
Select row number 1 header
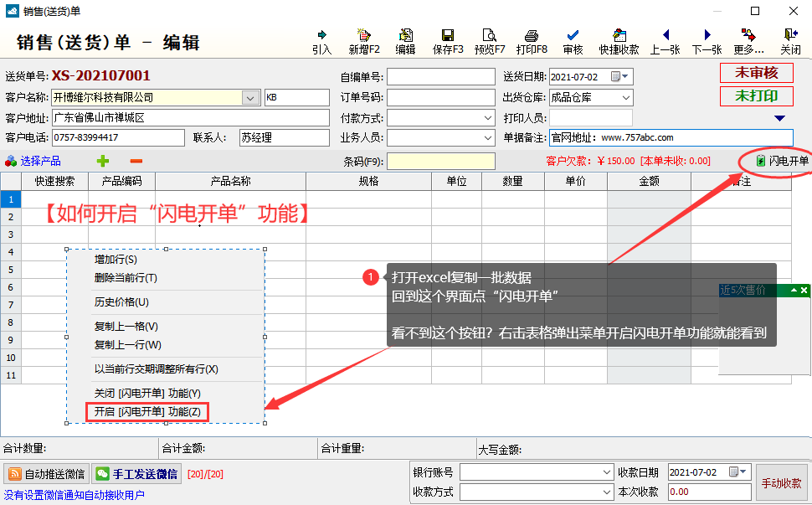coord(11,199)
